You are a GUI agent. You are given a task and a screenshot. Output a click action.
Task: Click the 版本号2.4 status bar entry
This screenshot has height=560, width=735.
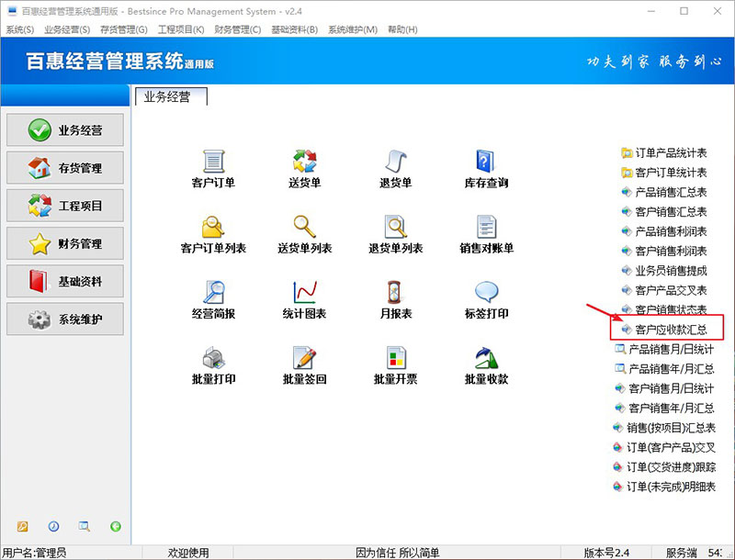click(x=606, y=553)
